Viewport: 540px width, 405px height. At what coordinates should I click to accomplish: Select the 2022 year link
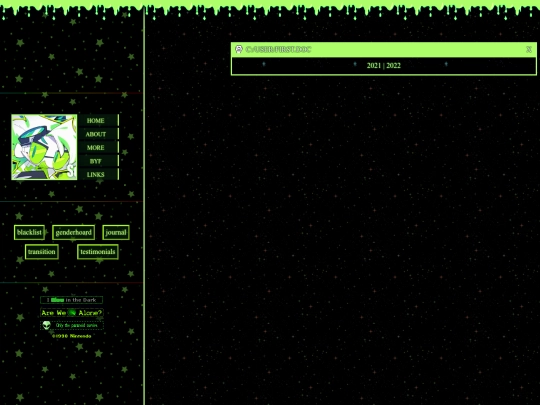coord(394,65)
